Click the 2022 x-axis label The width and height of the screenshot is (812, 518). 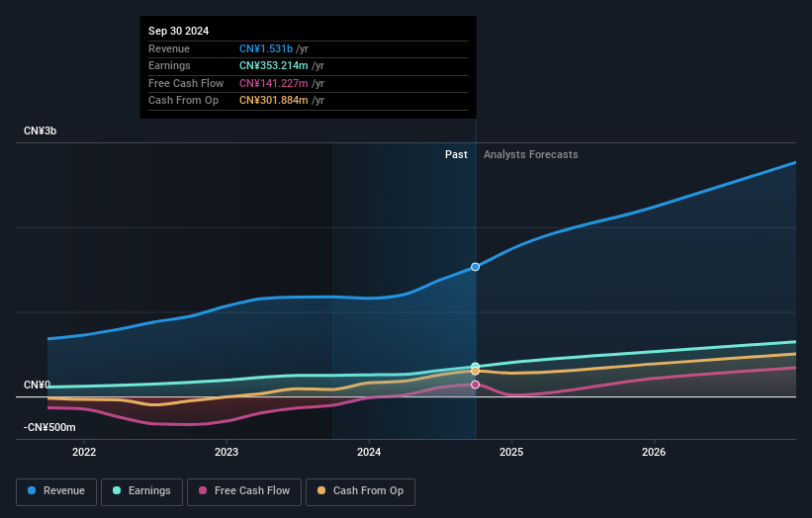tap(85, 453)
